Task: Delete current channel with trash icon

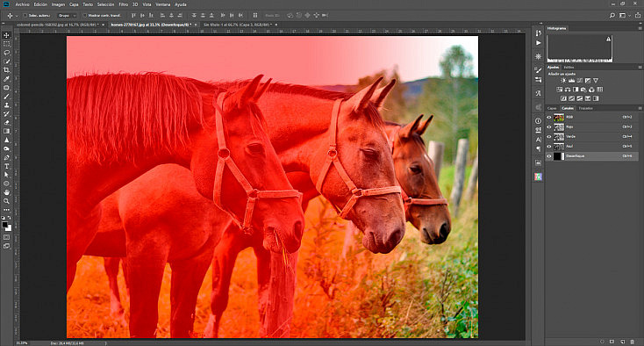Action: pyautogui.click(x=632, y=342)
